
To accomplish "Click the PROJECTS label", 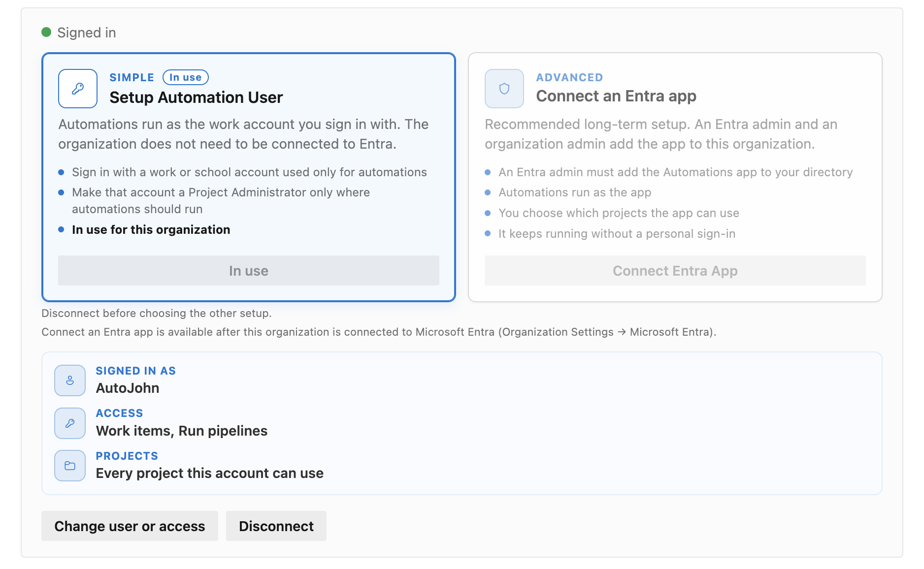I will click(127, 456).
